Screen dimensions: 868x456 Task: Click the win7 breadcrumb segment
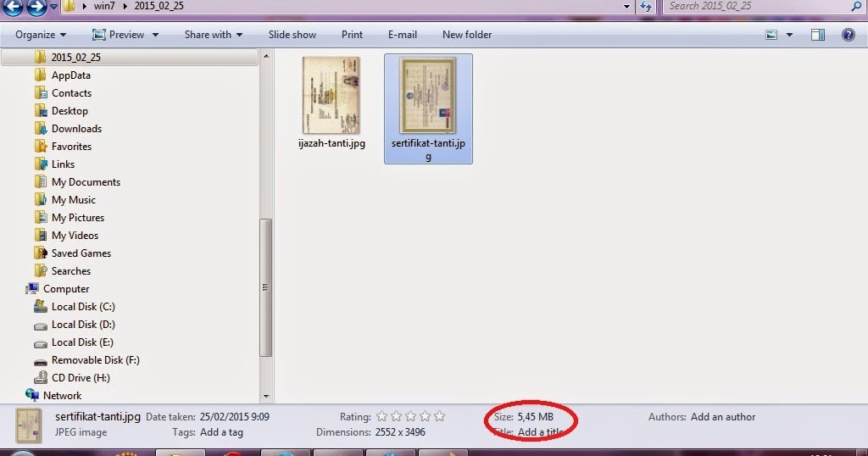[x=104, y=6]
